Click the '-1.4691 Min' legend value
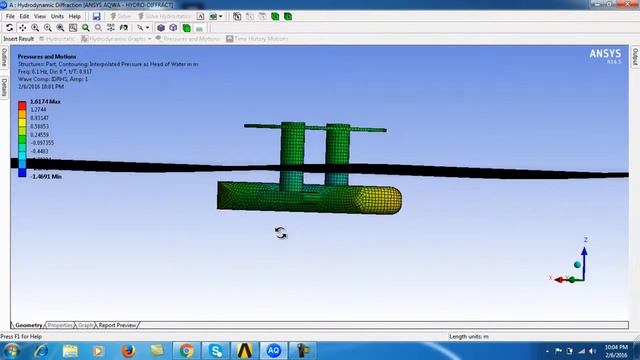Screen dimensions: 640x360 tap(46, 176)
